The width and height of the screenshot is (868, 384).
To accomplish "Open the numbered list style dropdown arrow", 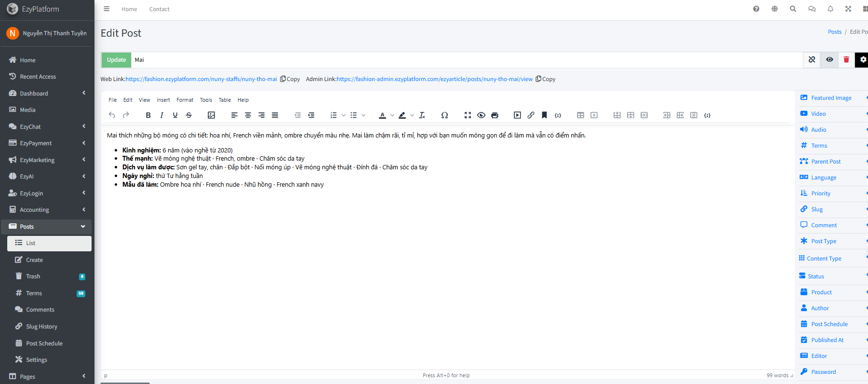I will click(x=344, y=115).
